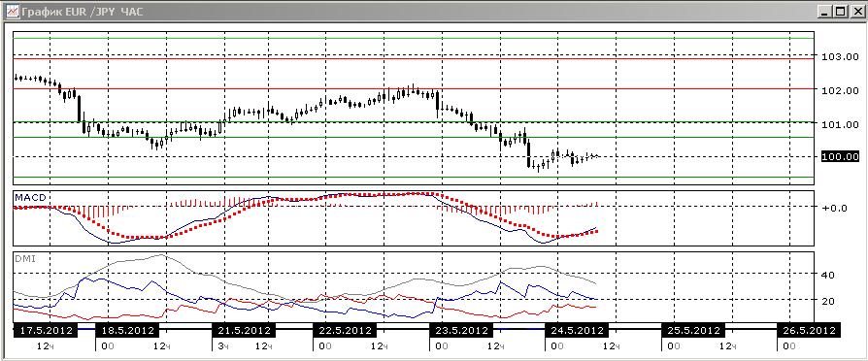Image resolution: width=868 pixels, height=361 pixels.
Task: Select the 22.5.2012 date marker
Action: 345,331
